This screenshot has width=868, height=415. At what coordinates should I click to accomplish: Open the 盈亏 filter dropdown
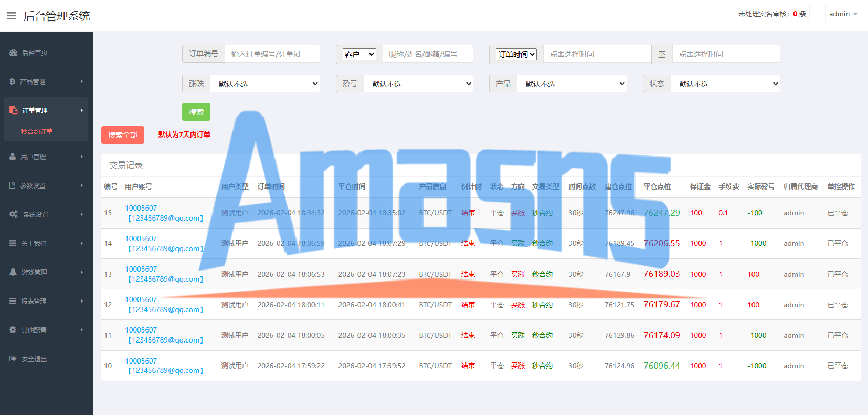pos(418,84)
